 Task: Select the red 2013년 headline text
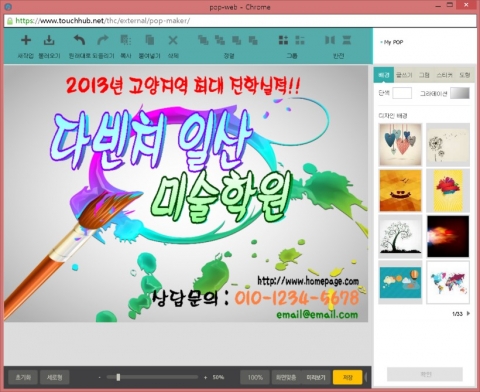pos(183,86)
